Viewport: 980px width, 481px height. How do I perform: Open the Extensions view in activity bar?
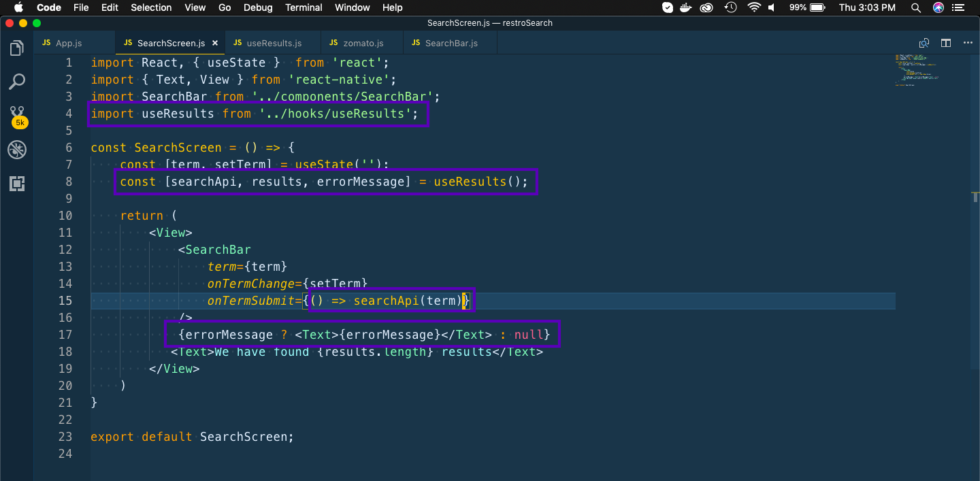pos(17,184)
